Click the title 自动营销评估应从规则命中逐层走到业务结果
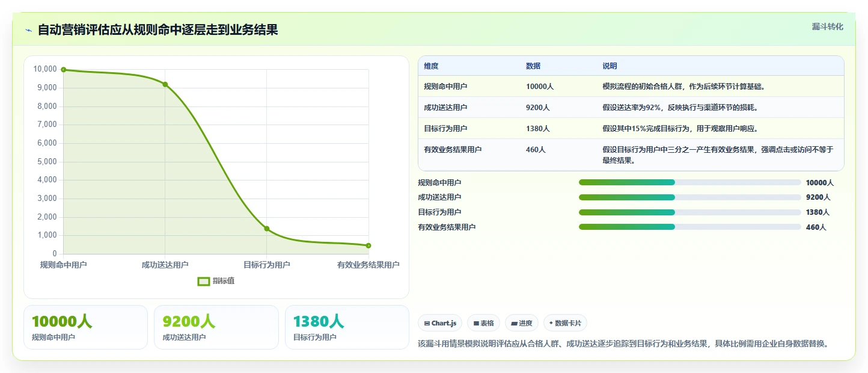The width and height of the screenshot is (868, 373). click(158, 30)
